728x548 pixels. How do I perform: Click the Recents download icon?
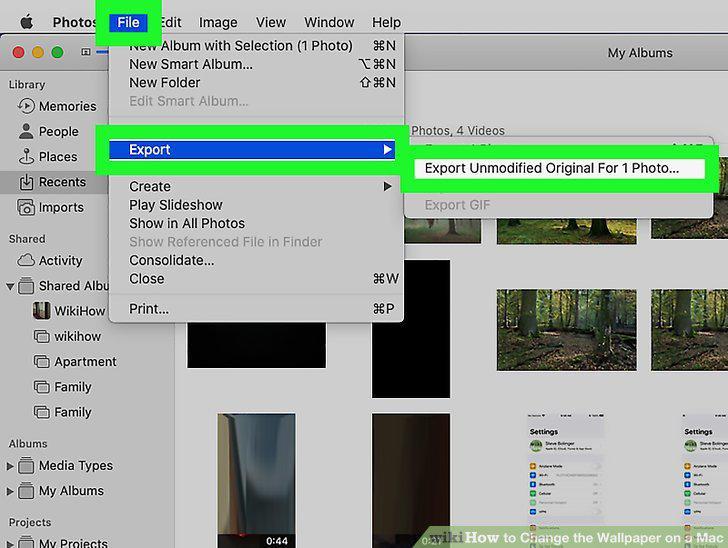(x=26, y=182)
